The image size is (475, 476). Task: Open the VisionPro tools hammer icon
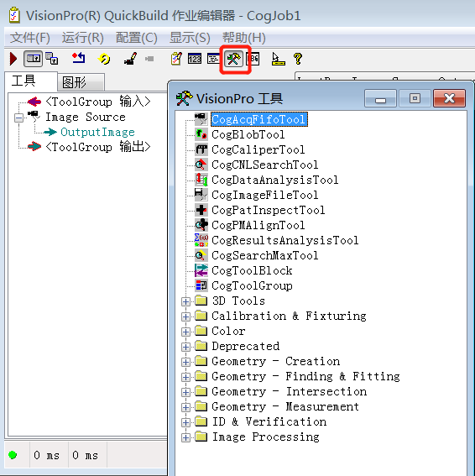[233, 59]
